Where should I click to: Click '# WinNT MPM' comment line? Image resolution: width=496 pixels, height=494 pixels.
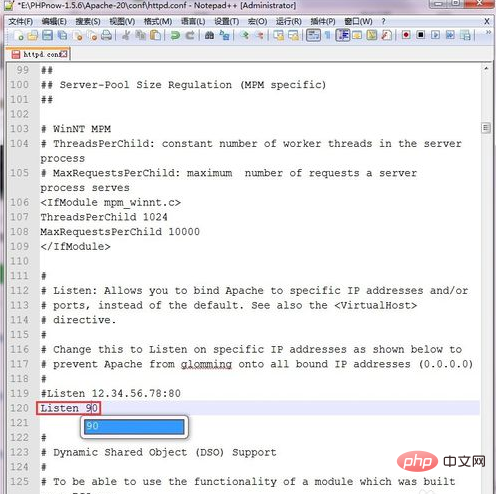[x=76, y=129]
